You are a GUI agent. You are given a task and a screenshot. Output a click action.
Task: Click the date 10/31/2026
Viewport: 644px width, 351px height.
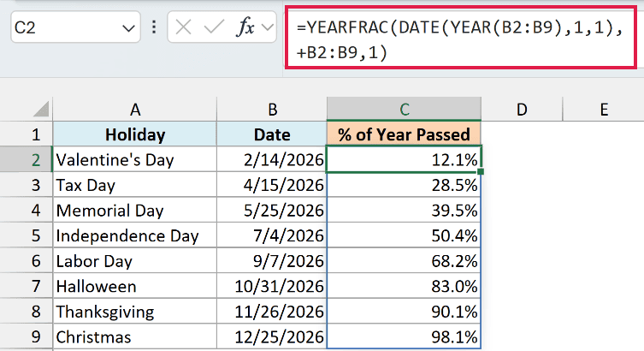[272, 286]
